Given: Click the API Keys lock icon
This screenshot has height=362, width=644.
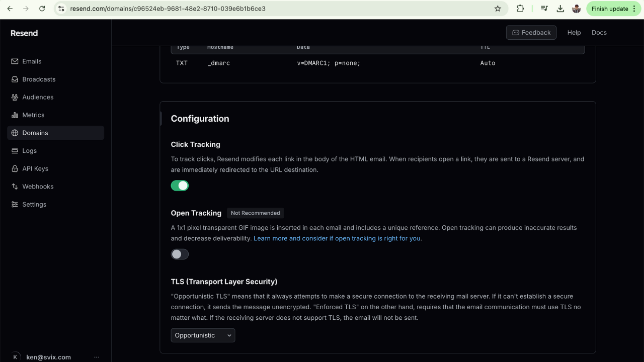Looking at the screenshot, I should point(15,169).
